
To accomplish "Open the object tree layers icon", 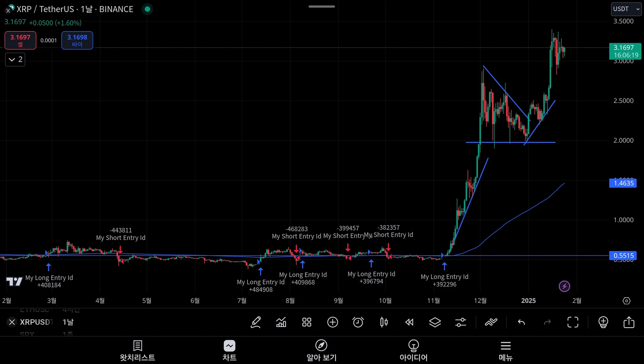I will [x=435, y=322].
